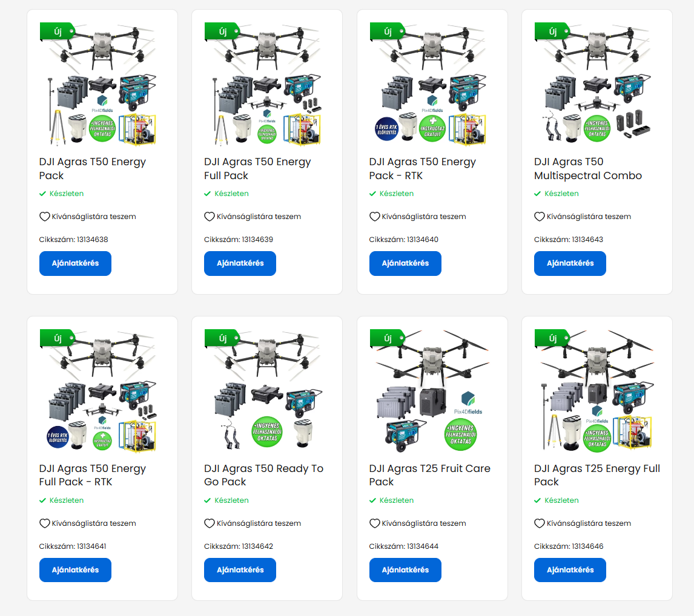The image size is (694, 616).
Task: Click heart icon on T50 Ready To Go Pack
Action: [x=209, y=523]
